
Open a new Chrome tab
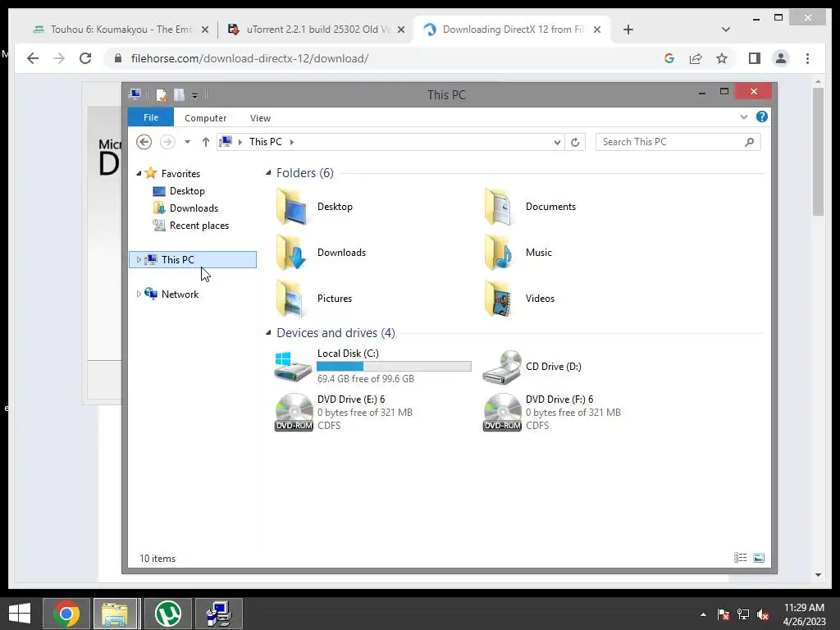click(628, 30)
